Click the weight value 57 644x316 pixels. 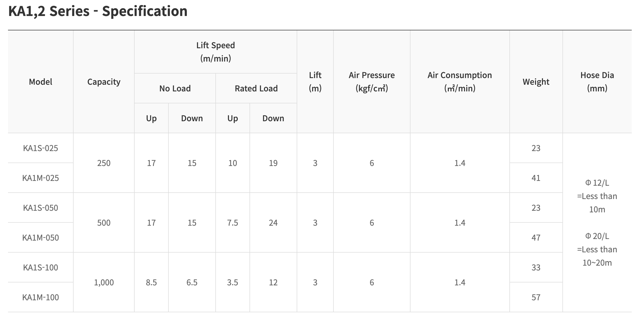[x=536, y=297]
